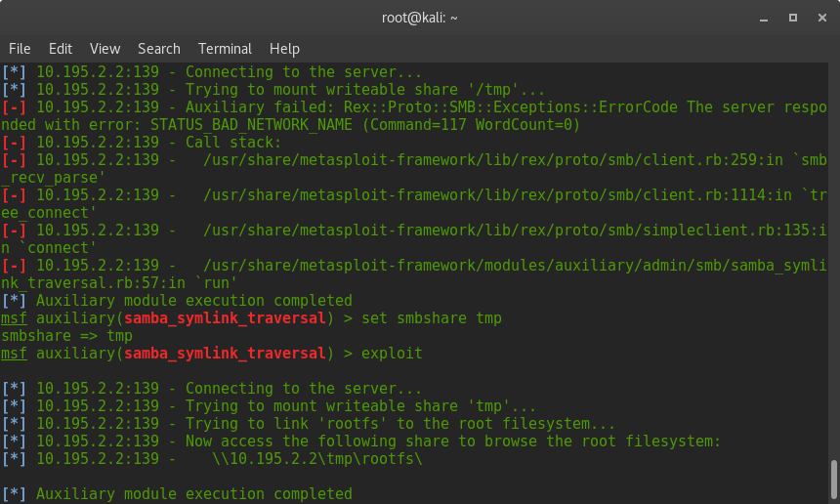This screenshot has width=840, height=504.
Task: Click the window title 'root@kali: ~'
Action: coord(419,18)
